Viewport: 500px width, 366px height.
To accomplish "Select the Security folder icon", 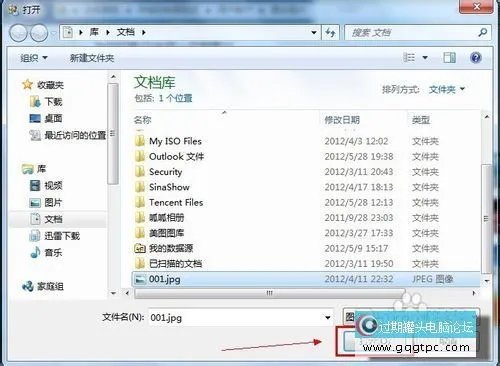I will pyautogui.click(x=140, y=172).
